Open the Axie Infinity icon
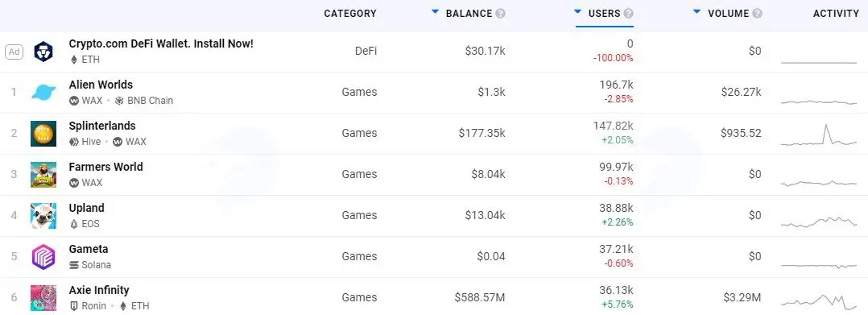The width and height of the screenshot is (868, 315). click(x=43, y=298)
